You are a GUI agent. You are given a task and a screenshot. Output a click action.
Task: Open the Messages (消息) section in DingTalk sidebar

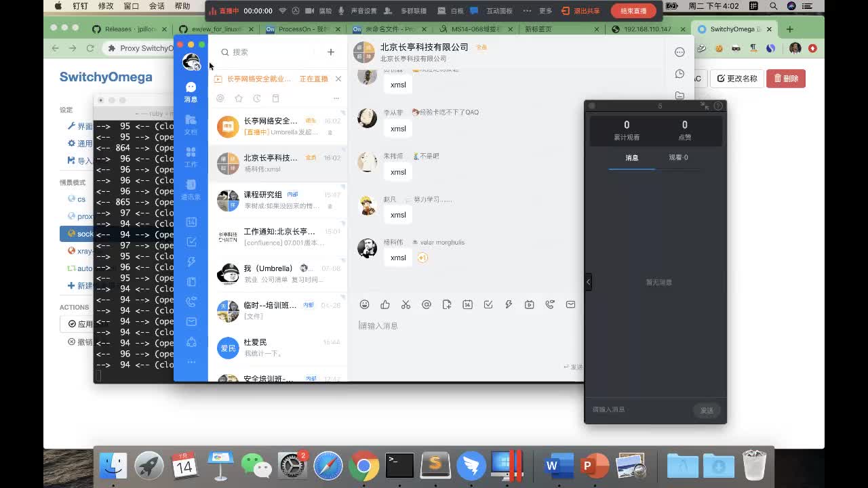pos(191,91)
